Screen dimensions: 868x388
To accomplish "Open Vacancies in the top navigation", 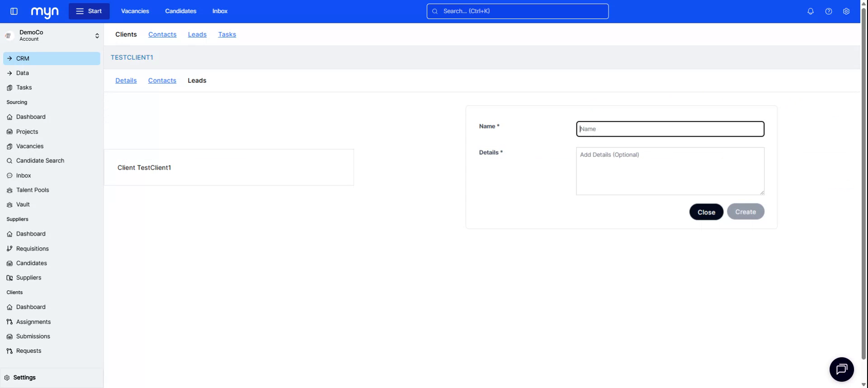I will [x=135, y=11].
